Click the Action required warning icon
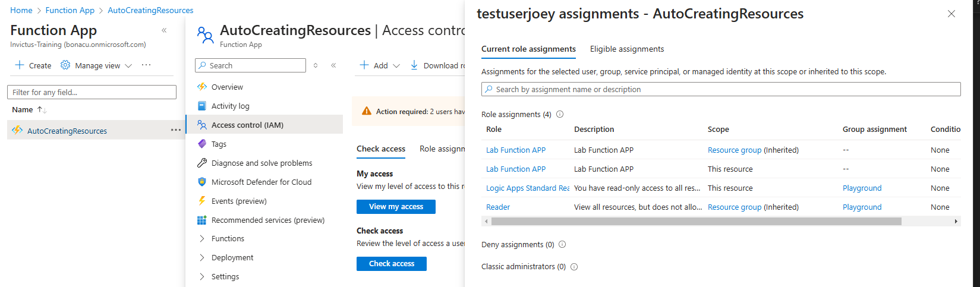This screenshot has width=980, height=287. pos(367,111)
